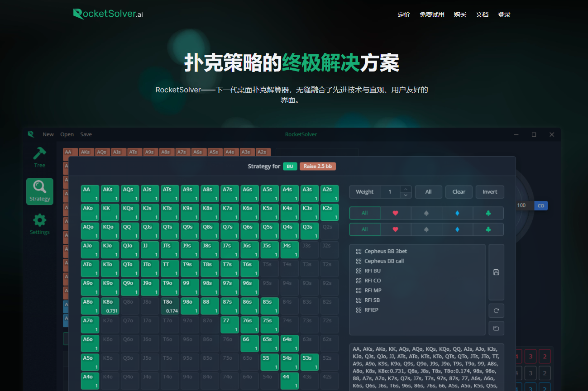Click the All button next to Weight
Image resolution: width=588 pixels, height=391 pixels.
pyautogui.click(x=428, y=192)
